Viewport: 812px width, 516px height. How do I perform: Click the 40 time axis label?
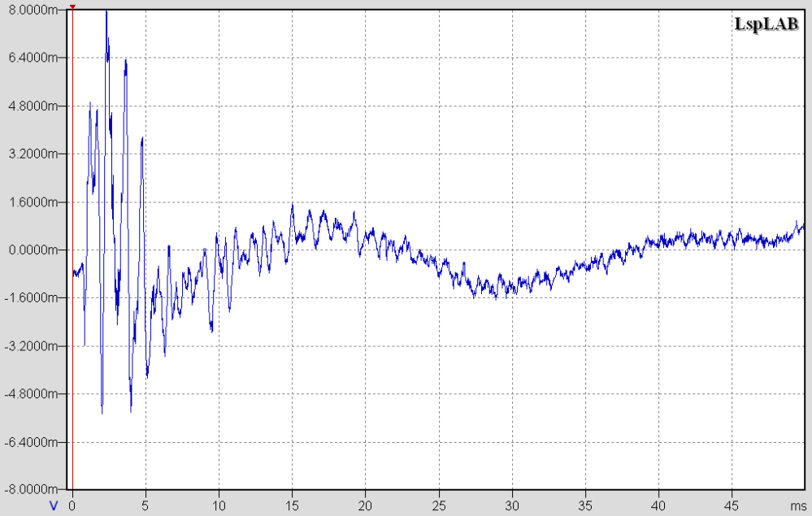click(x=658, y=505)
